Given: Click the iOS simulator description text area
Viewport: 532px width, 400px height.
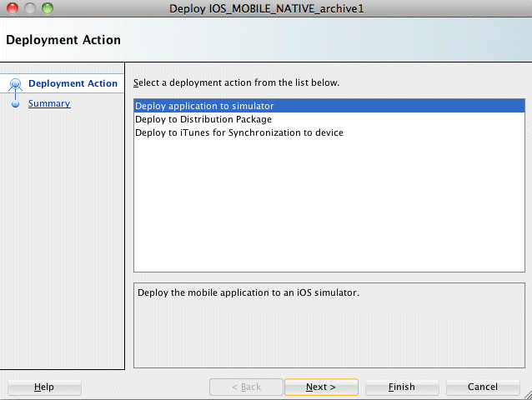Looking at the screenshot, I should pos(329,326).
